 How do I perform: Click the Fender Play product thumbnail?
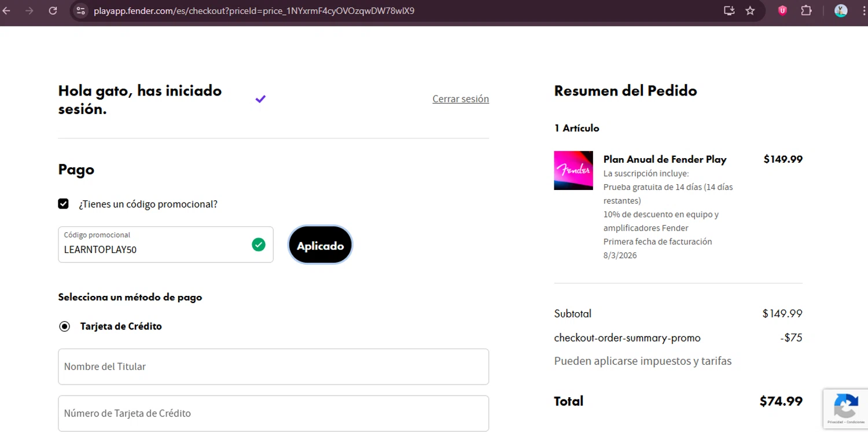click(573, 170)
